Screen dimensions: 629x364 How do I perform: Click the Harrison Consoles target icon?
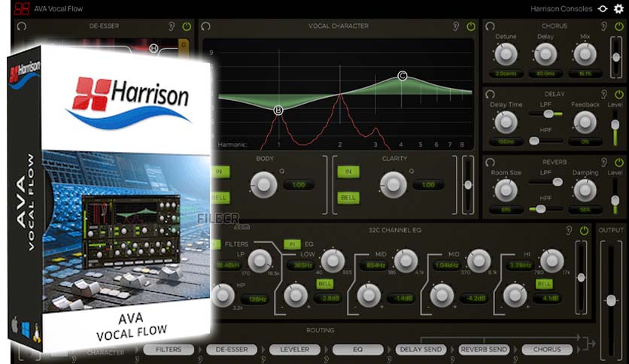603,8
